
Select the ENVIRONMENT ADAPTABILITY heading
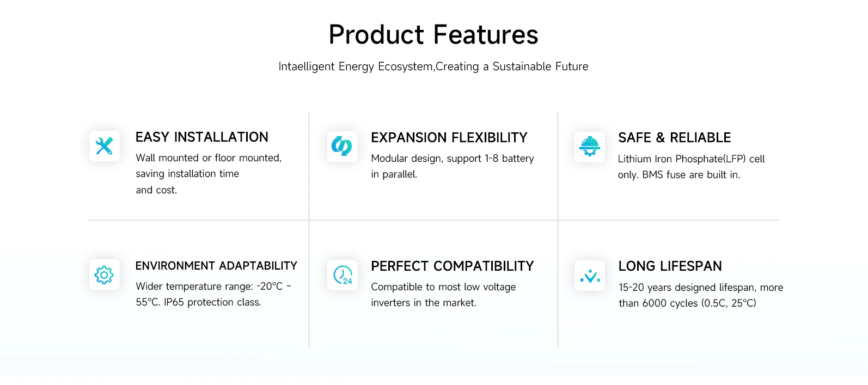[x=216, y=266]
